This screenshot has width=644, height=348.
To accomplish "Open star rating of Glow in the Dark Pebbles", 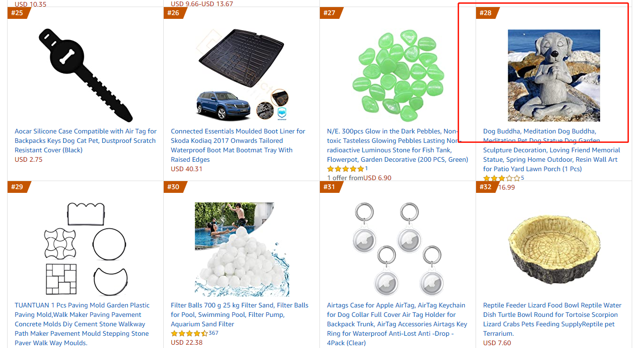I will [345, 169].
